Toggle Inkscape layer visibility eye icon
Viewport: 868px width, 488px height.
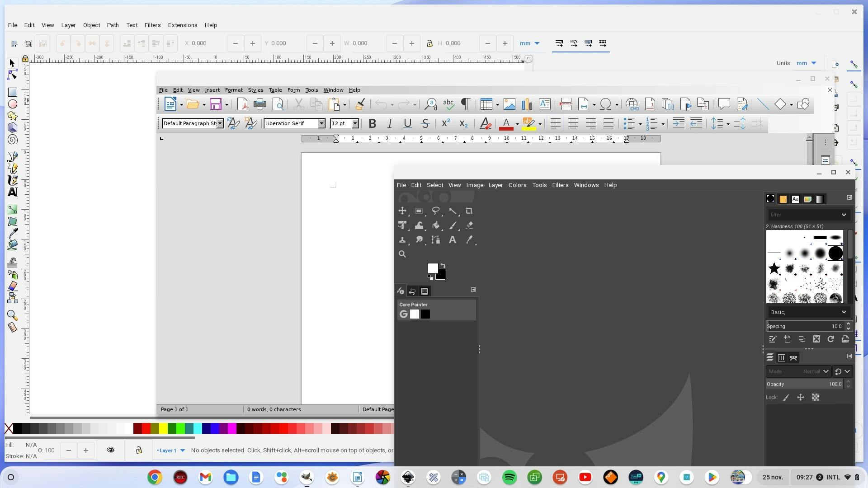(x=111, y=450)
